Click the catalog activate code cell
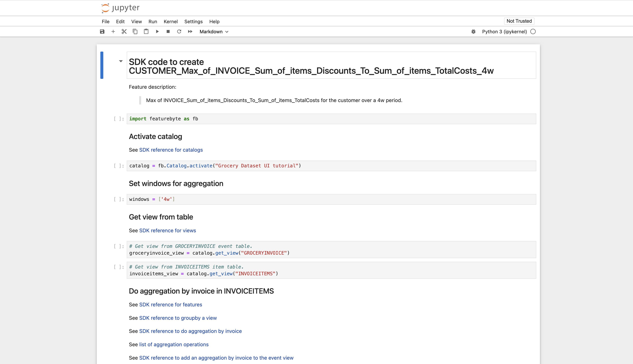633x364 pixels. [331, 166]
